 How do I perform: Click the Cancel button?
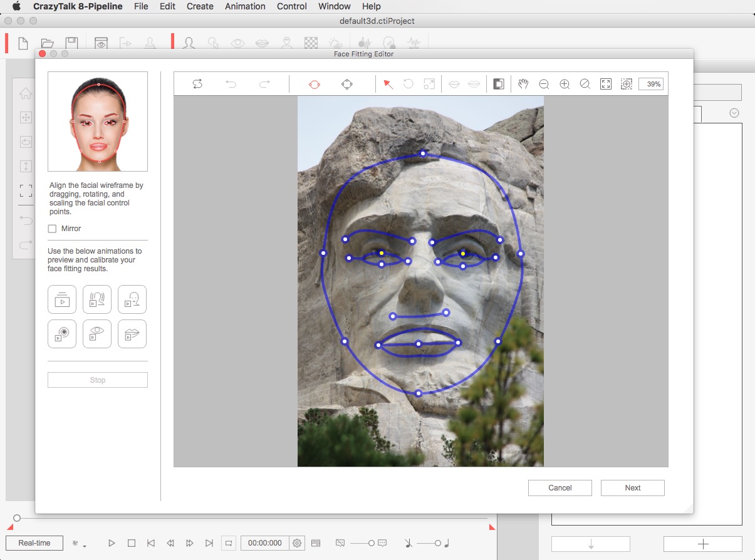pyautogui.click(x=560, y=488)
